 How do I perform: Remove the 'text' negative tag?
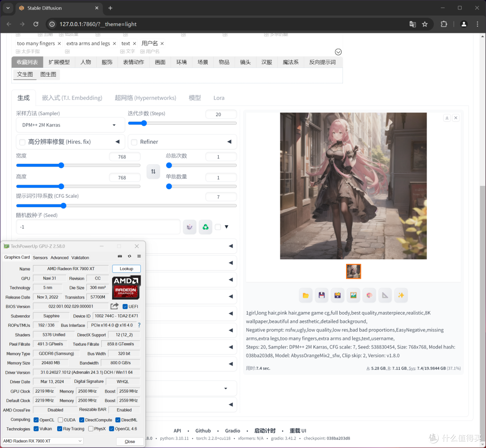pyautogui.click(x=134, y=44)
